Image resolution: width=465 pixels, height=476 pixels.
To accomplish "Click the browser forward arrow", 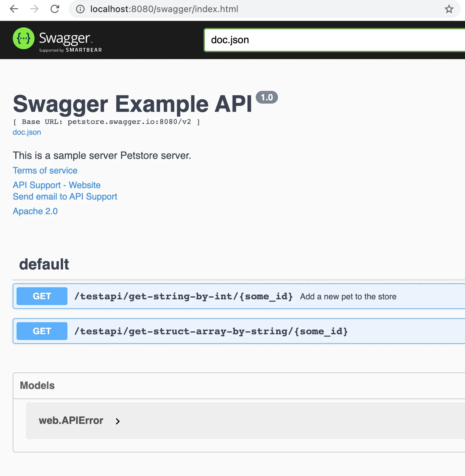I will (x=34, y=9).
